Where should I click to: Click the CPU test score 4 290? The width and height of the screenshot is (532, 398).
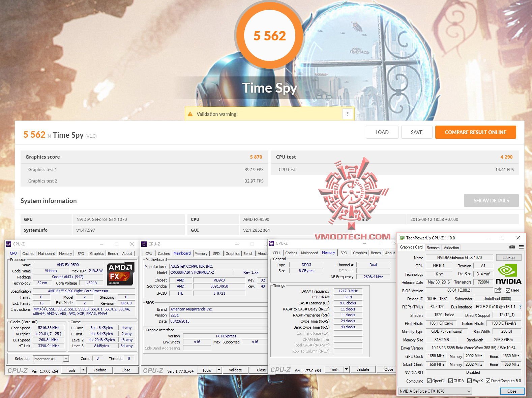click(x=506, y=157)
